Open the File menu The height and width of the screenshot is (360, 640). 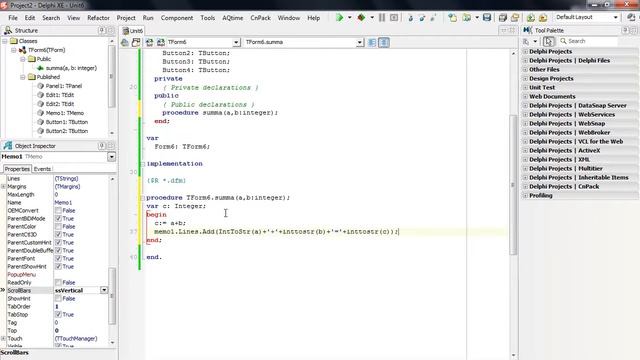pyautogui.click(x=13, y=18)
